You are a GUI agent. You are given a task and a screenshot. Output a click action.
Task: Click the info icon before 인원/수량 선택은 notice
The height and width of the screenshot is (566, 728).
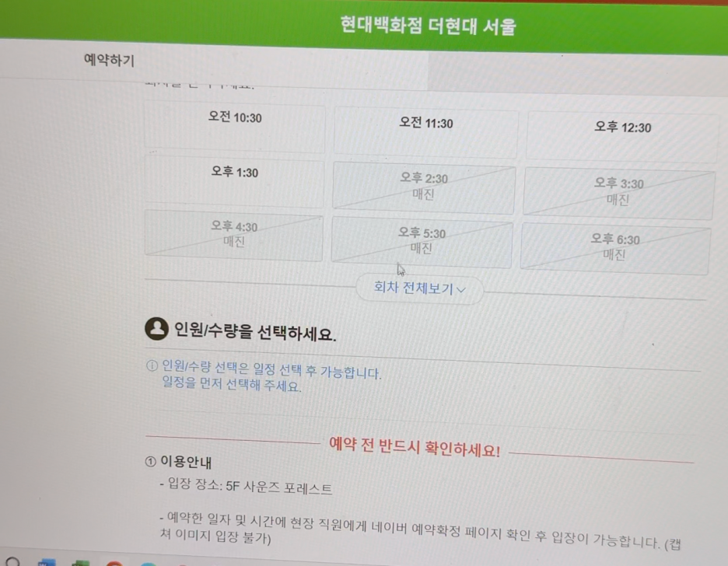(x=152, y=366)
